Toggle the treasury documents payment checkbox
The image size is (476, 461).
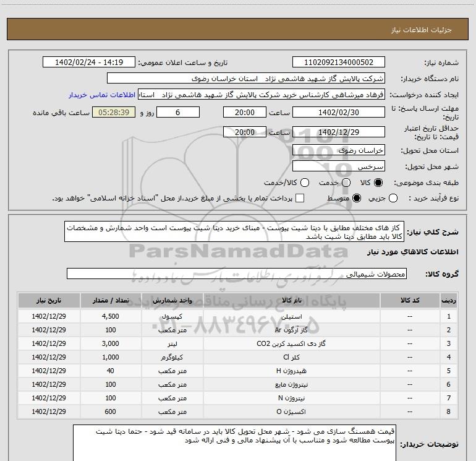pos(300,198)
